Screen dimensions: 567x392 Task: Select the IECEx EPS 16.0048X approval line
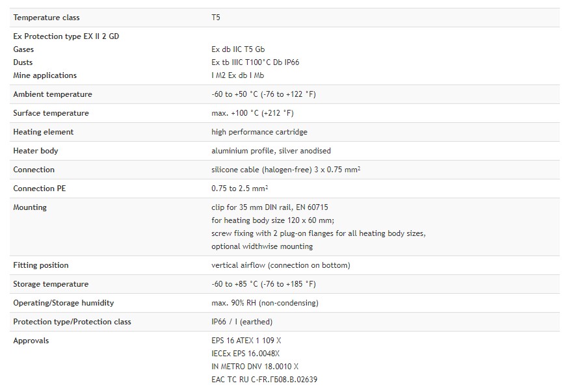(246, 353)
